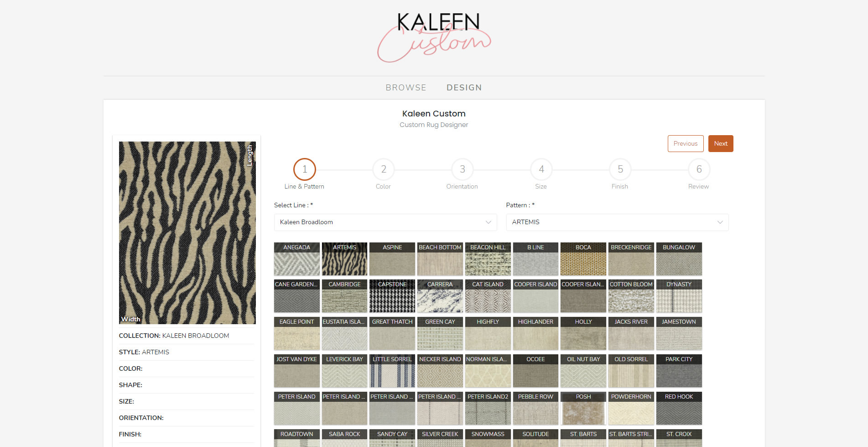Pick the GREEN CAY pattern
868x447 pixels.
[440, 333]
